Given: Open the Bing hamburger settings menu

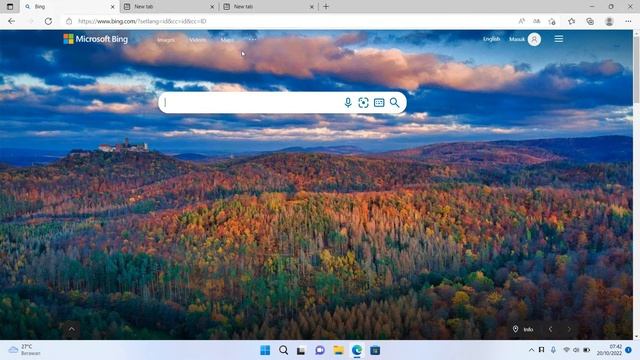Looking at the screenshot, I should 559,39.
